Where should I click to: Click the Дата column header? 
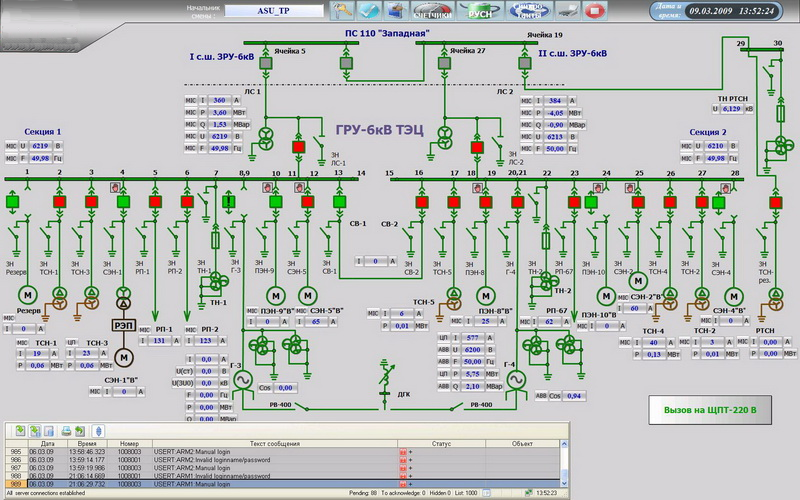pyautogui.click(x=47, y=443)
